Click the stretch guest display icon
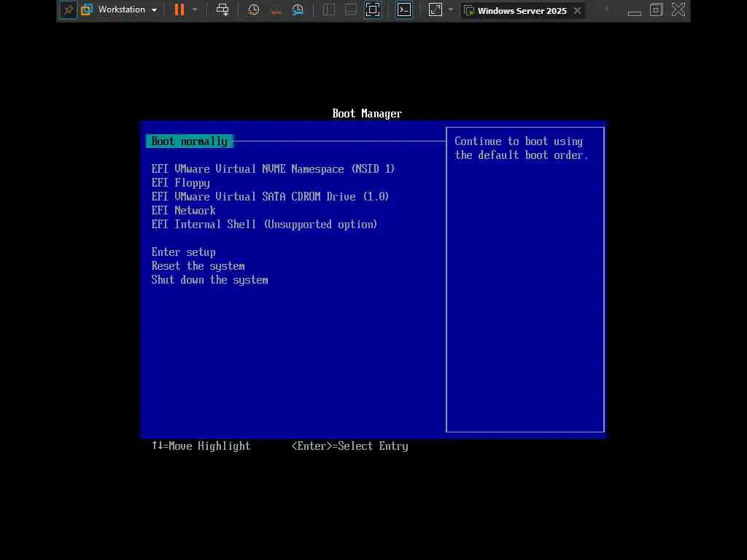This screenshot has height=560, width=747. click(x=436, y=10)
